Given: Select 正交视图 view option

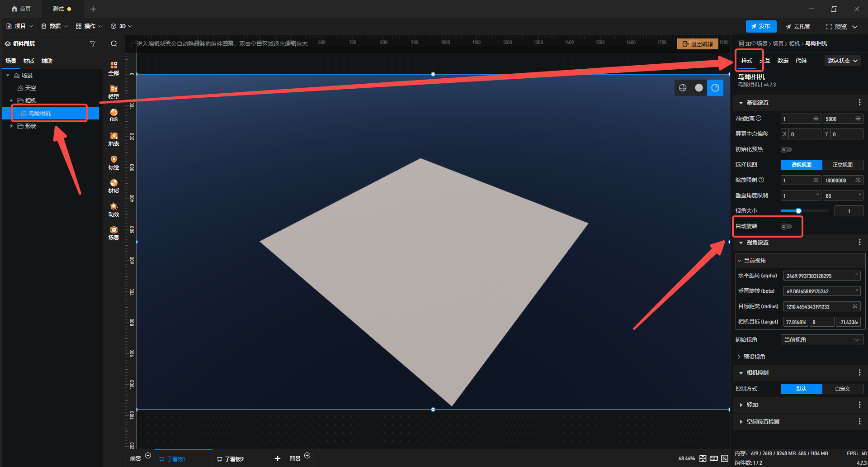Looking at the screenshot, I should (842, 165).
